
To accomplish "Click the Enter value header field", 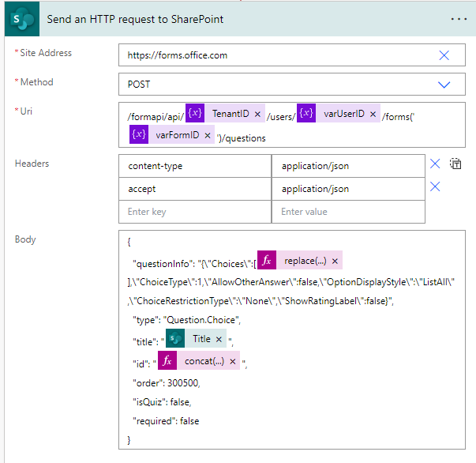I will click(348, 212).
